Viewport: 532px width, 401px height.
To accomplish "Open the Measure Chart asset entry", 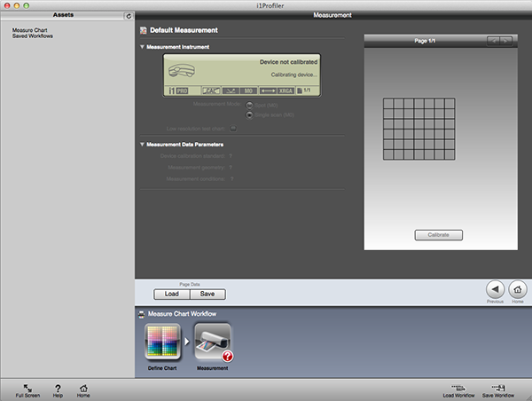I will point(30,30).
